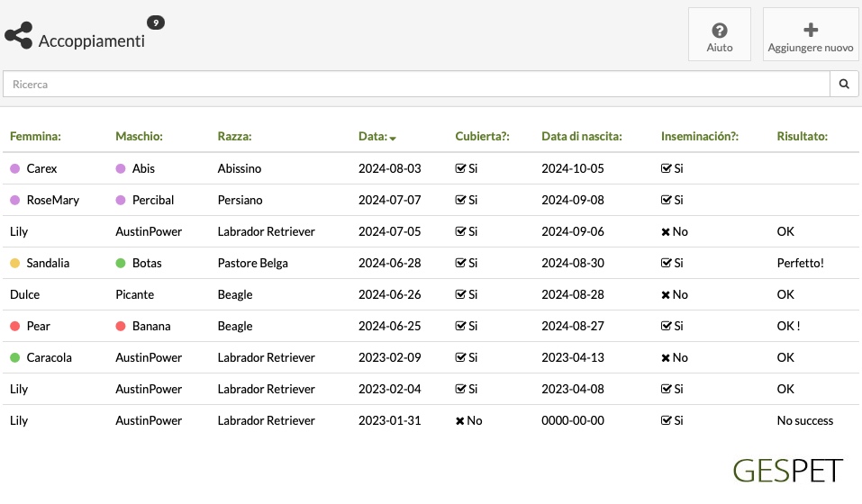Select the RoseMary female name

tap(53, 200)
